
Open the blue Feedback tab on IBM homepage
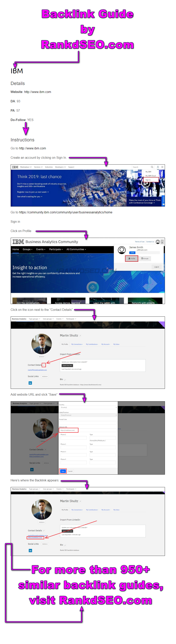164,201
